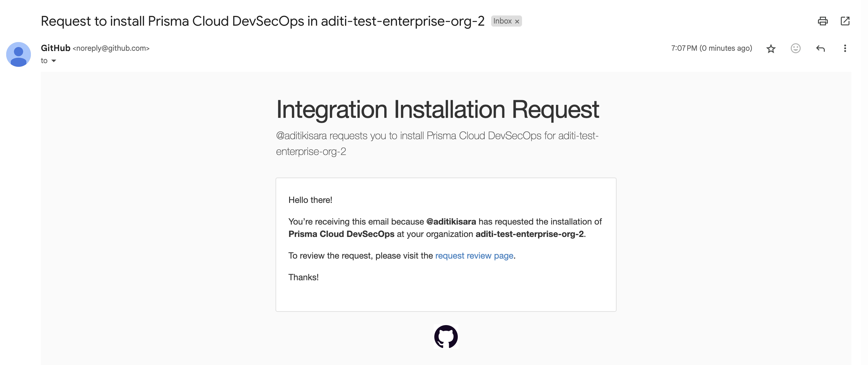Expand recipient details arrow next to "to"
868x365 pixels.
pyautogui.click(x=53, y=61)
